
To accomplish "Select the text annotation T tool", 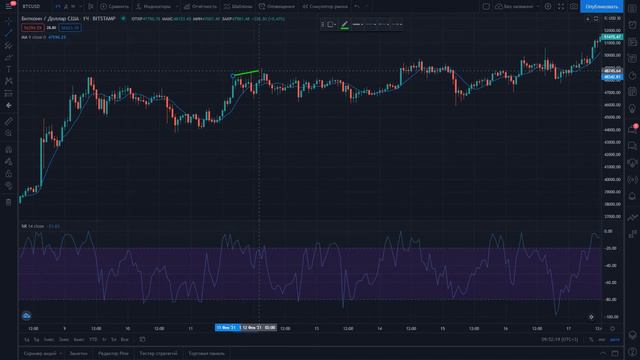I will pos(9,69).
